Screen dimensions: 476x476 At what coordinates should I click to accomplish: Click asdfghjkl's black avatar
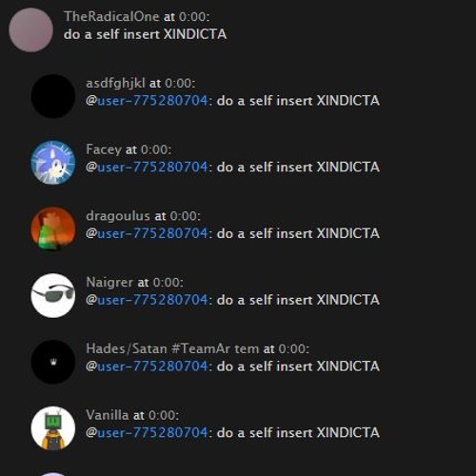click(x=53, y=96)
